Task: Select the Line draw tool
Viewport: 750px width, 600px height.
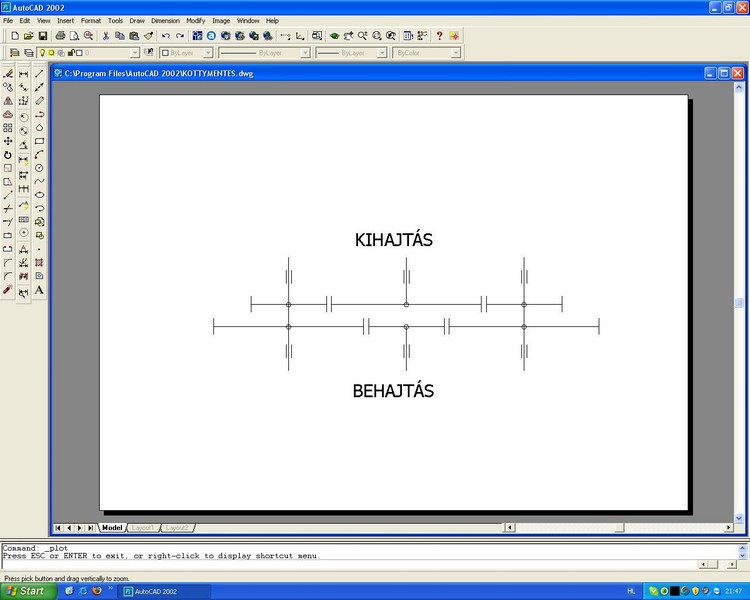Action: pyautogui.click(x=39, y=74)
